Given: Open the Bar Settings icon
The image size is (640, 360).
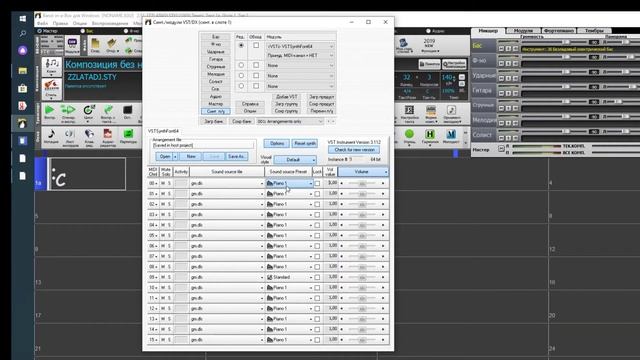Looking at the screenshot, I should (x=409, y=110).
